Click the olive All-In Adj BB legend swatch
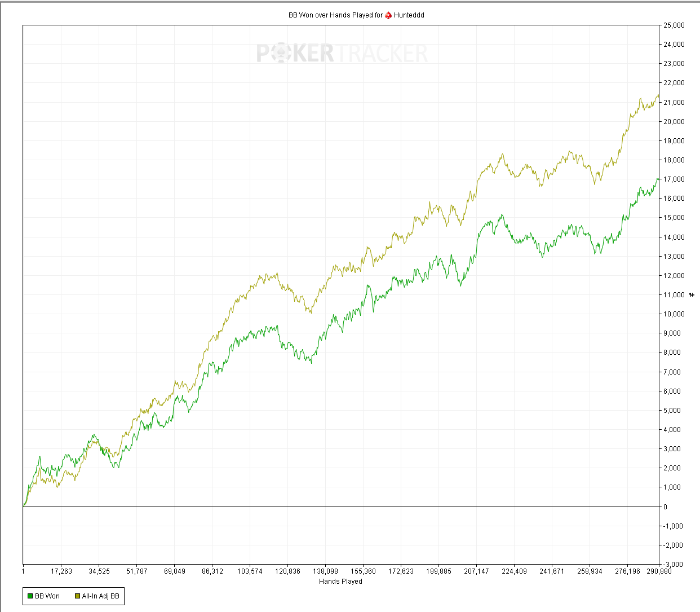Screen dimensions: 700x612 point(77,596)
